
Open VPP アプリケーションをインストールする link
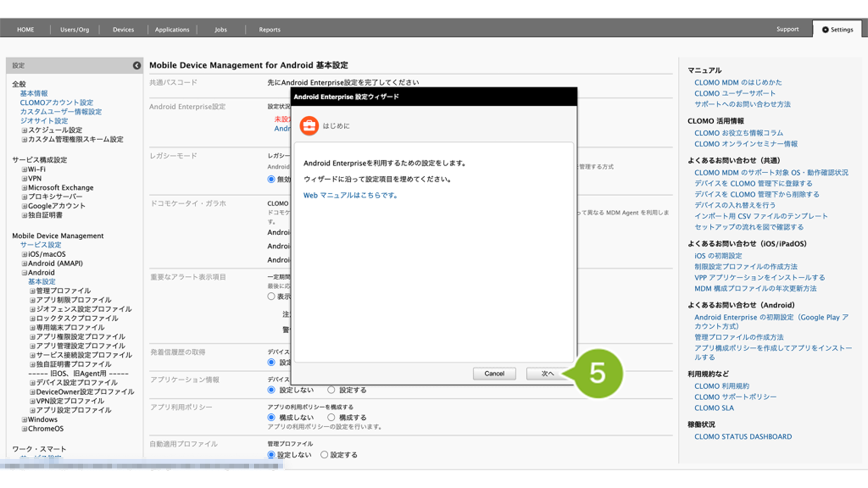point(760,278)
